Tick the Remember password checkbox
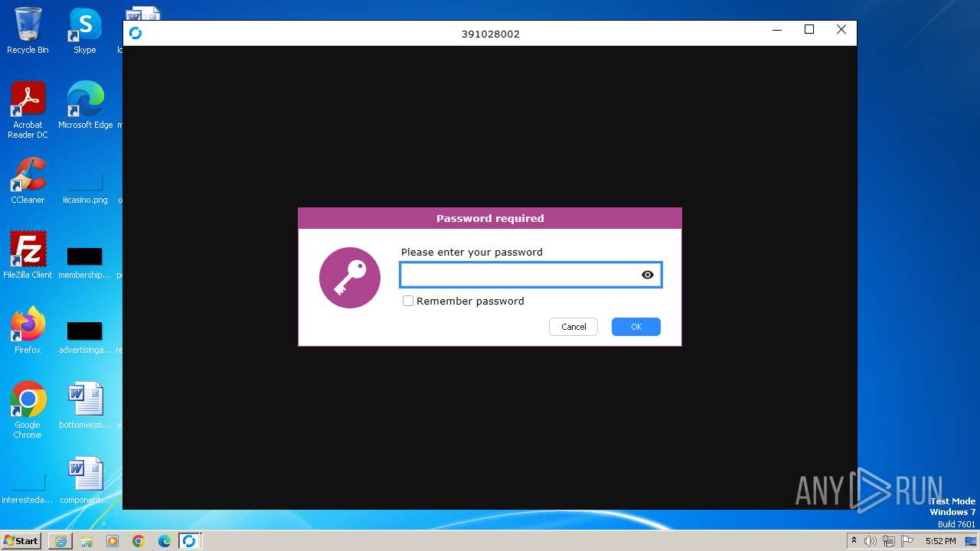The width and height of the screenshot is (980, 551). 408,301
